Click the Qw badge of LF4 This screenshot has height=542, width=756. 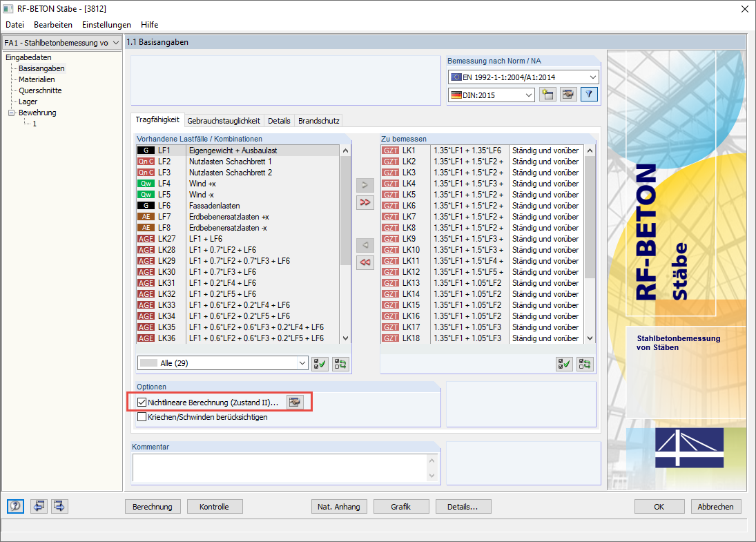tap(146, 184)
